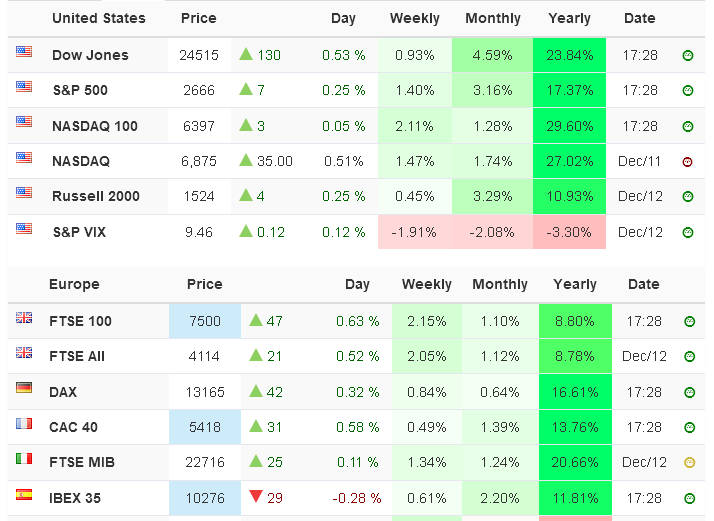Click the FTSE MIB yearly 20.66% cell
The width and height of the screenshot is (714, 521).
point(575,462)
